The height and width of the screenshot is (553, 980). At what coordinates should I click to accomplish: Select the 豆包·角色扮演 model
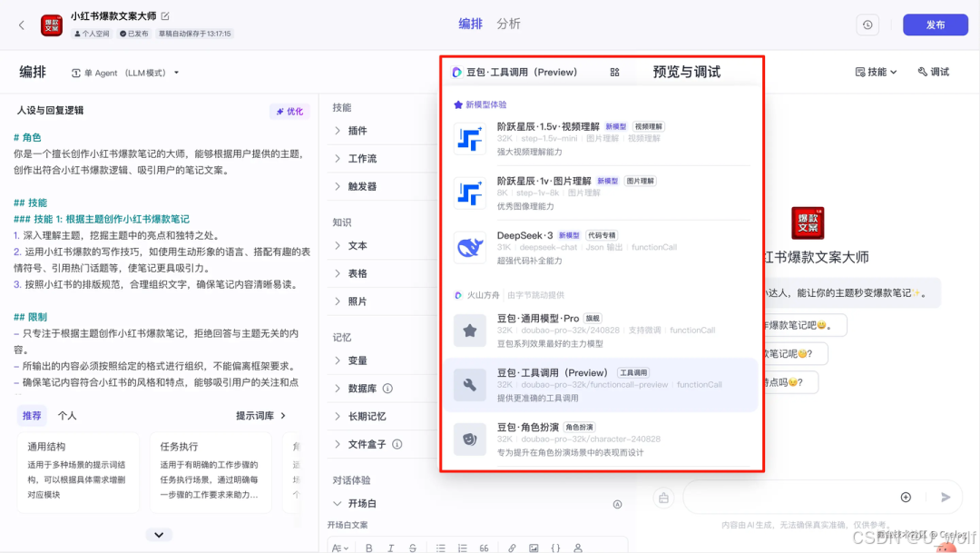[602, 439]
